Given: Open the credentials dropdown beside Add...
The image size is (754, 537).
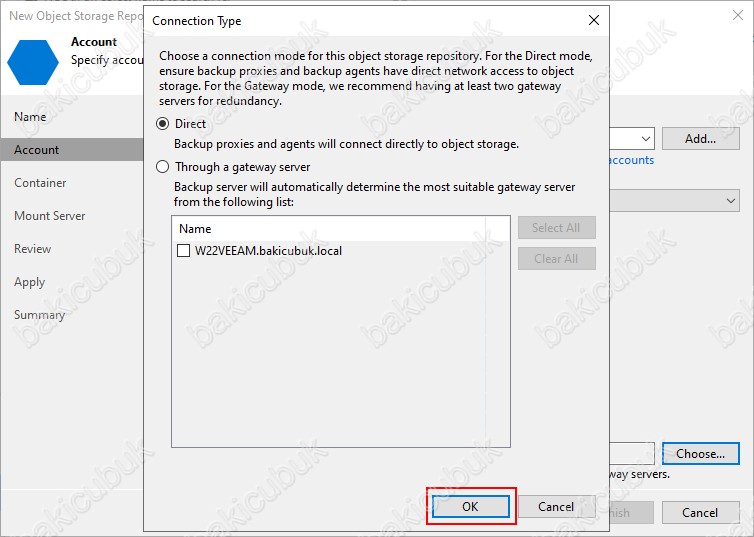Looking at the screenshot, I should click(x=645, y=139).
